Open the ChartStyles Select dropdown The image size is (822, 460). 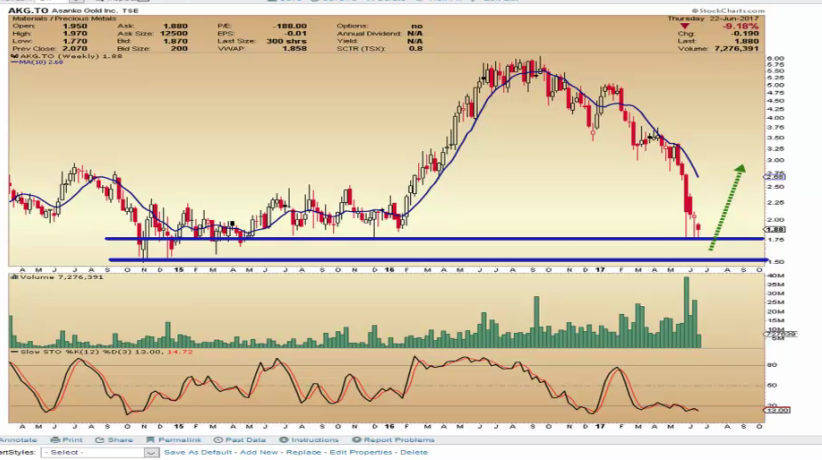tap(100, 452)
